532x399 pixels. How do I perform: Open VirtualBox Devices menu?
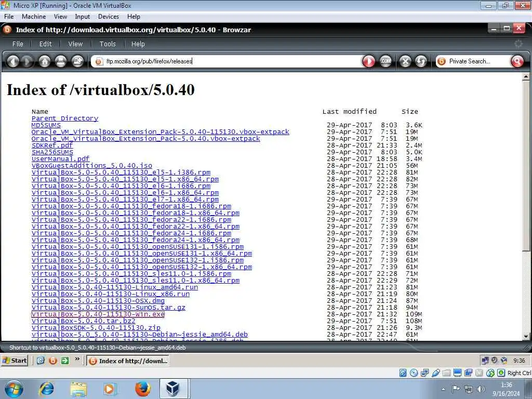click(x=108, y=17)
